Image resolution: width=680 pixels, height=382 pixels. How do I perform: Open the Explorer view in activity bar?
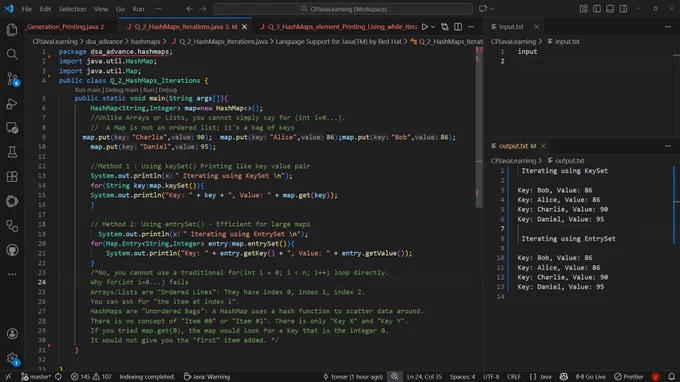pyautogui.click(x=12, y=29)
